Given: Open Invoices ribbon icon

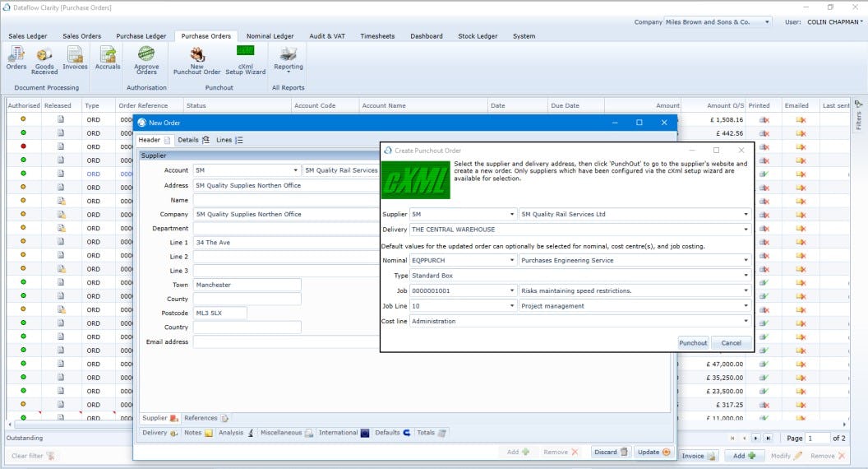Looking at the screenshot, I should click(x=75, y=58).
